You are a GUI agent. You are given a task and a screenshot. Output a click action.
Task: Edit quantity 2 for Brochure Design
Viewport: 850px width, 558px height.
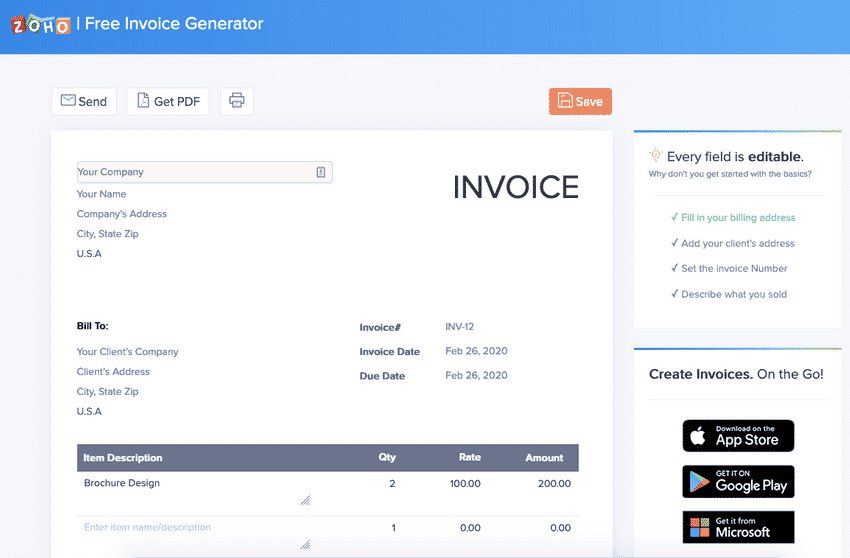click(x=392, y=483)
